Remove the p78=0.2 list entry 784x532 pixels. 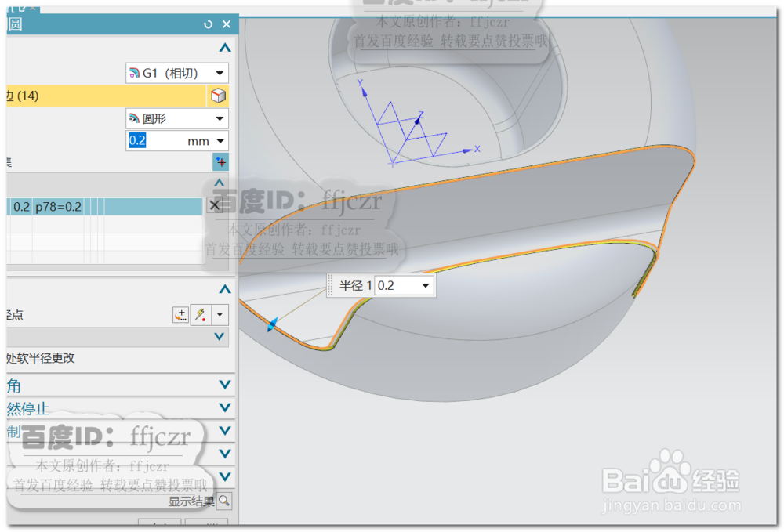tap(215, 204)
